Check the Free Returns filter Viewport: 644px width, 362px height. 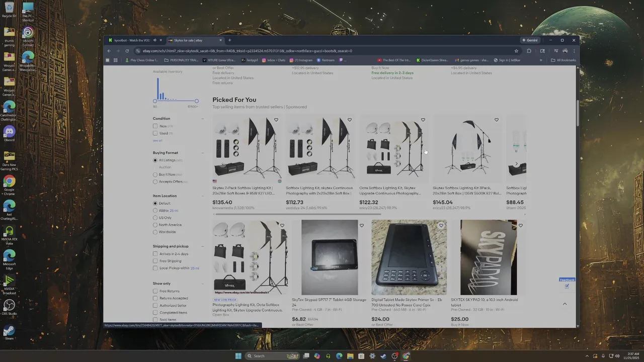[x=155, y=291]
